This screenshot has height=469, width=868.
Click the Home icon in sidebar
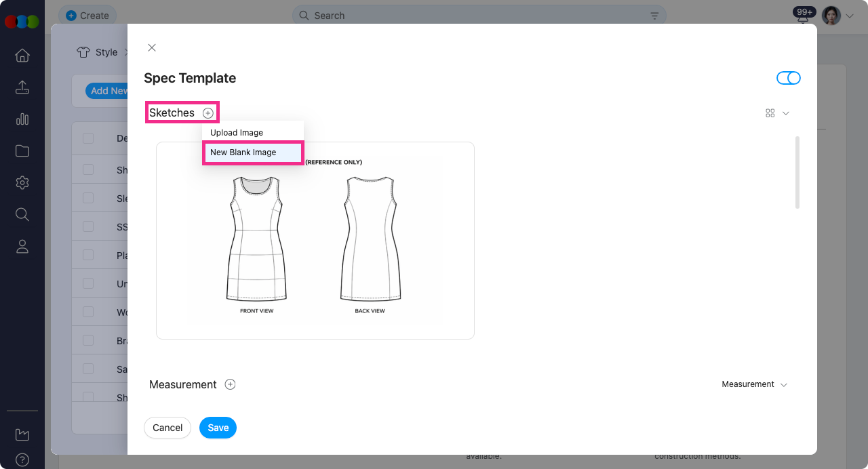[x=22, y=56]
